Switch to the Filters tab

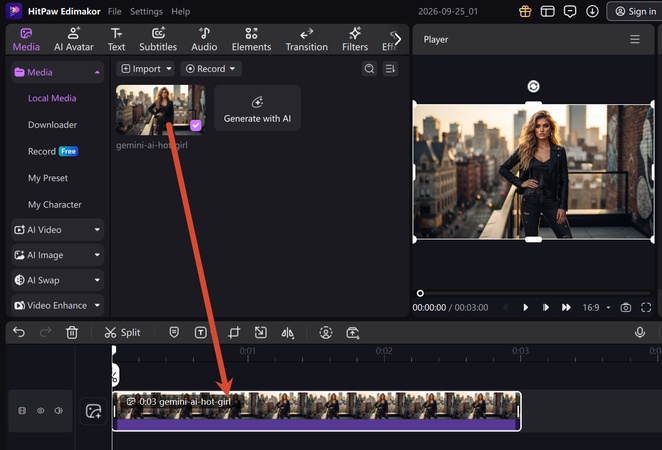[355, 40]
